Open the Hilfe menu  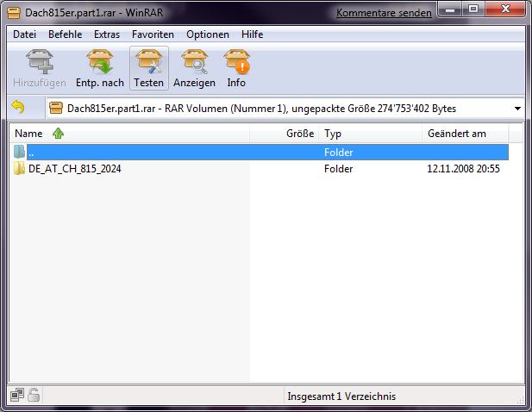pos(252,34)
